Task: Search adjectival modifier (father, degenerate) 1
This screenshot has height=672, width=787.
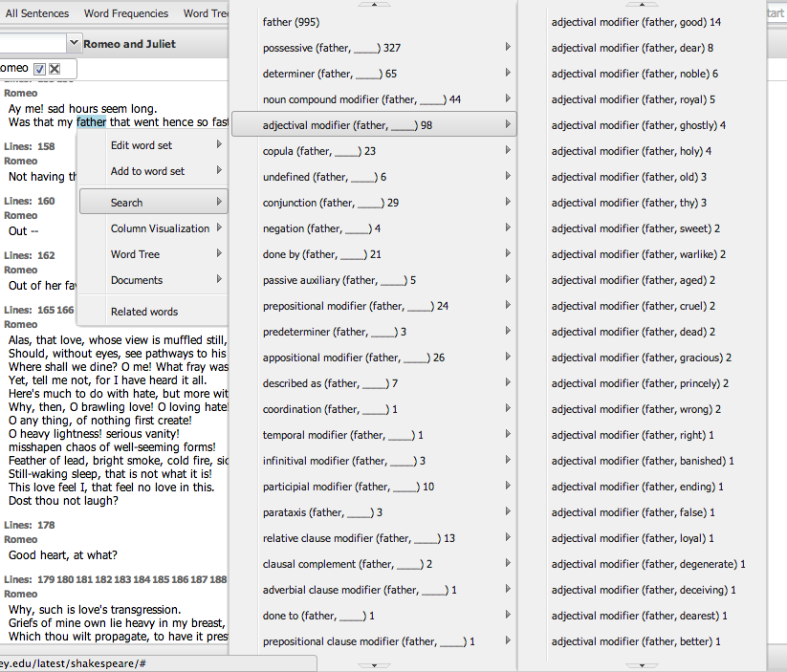Action: pyautogui.click(x=642, y=564)
